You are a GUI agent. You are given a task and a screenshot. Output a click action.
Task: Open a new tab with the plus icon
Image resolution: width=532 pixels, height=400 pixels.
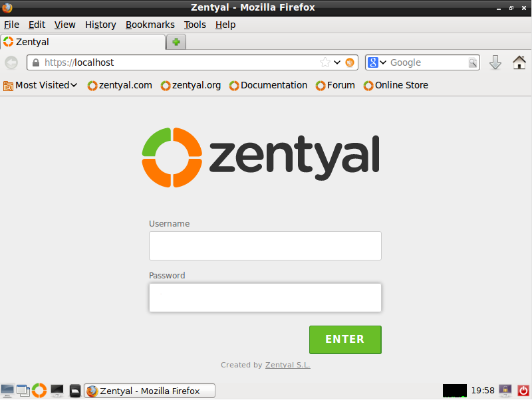coord(176,42)
